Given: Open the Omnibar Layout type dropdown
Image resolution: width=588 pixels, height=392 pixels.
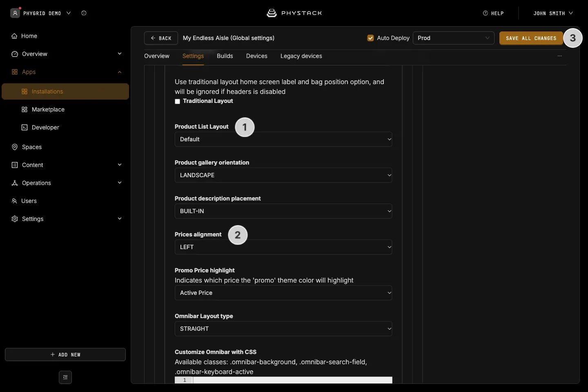Looking at the screenshot, I should tap(283, 329).
